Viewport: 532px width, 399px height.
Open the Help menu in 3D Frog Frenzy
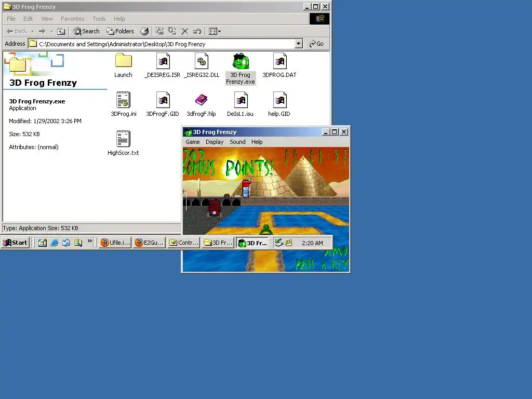257,142
